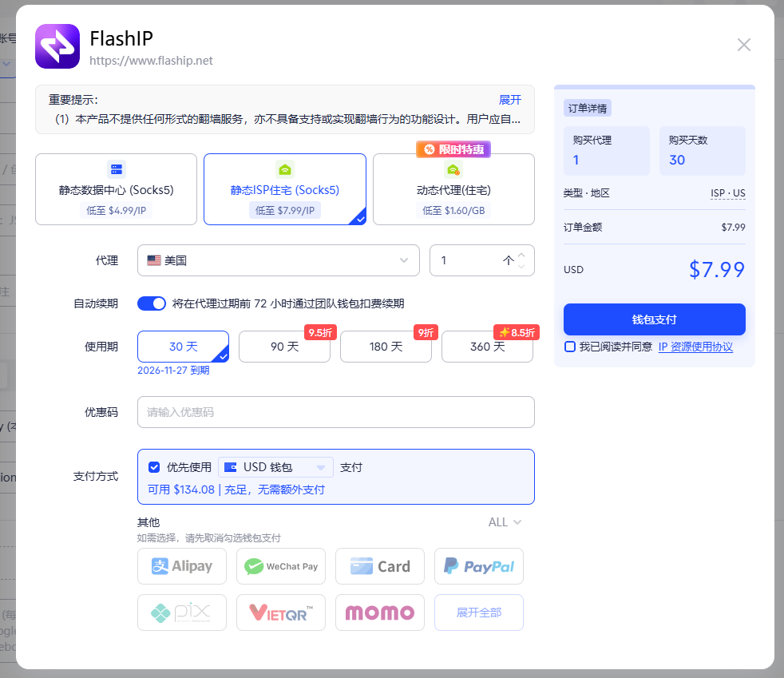The width and height of the screenshot is (784, 678).
Task: Choose the 90 天 usage period
Action: [284, 347]
